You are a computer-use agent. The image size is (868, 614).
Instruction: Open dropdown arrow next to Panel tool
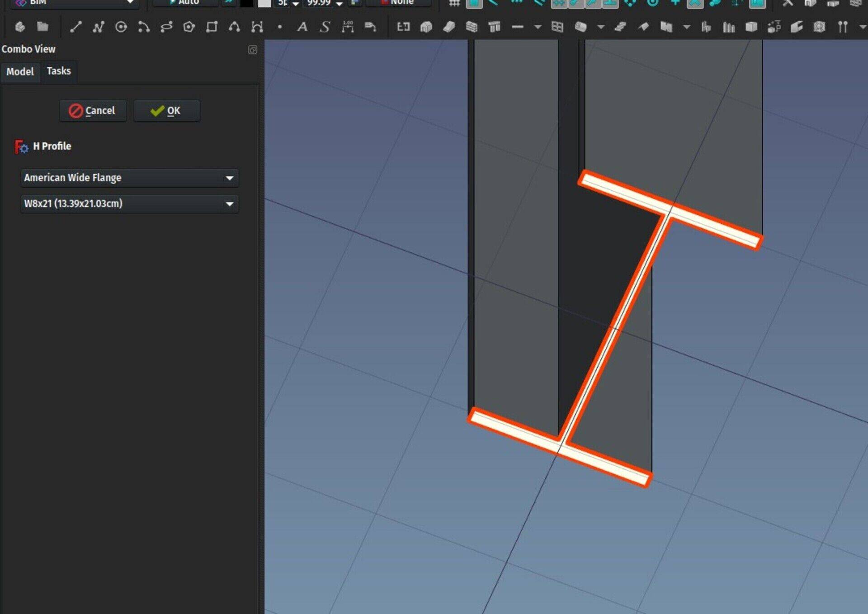point(687,27)
